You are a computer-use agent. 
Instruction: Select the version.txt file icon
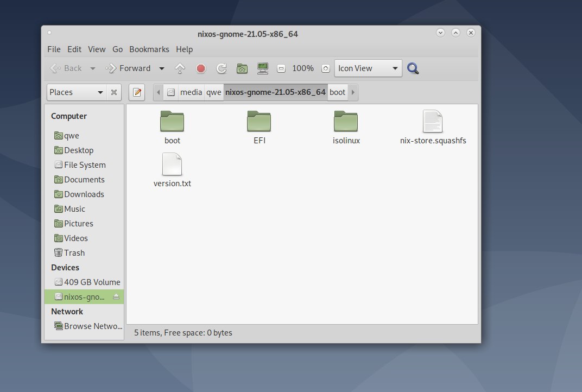[172, 164]
